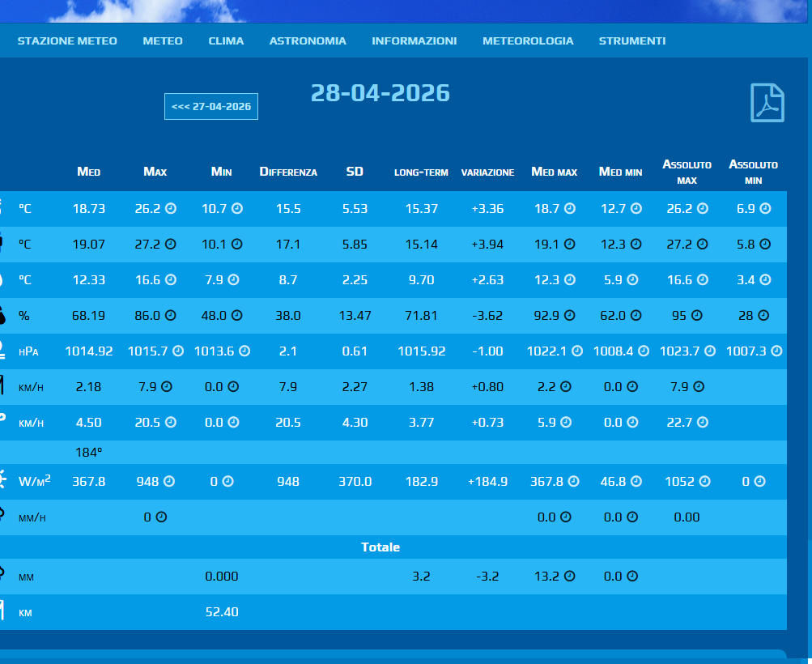The height and width of the screenshot is (664, 812).
Task: Click clock icon beside 10.1 min value
Action: pos(237,244)
